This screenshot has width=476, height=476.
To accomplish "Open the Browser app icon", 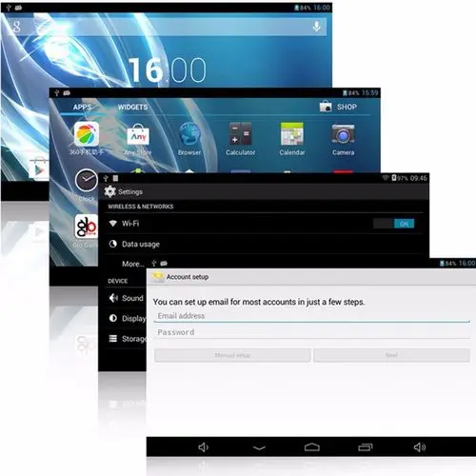I will 189,133.
